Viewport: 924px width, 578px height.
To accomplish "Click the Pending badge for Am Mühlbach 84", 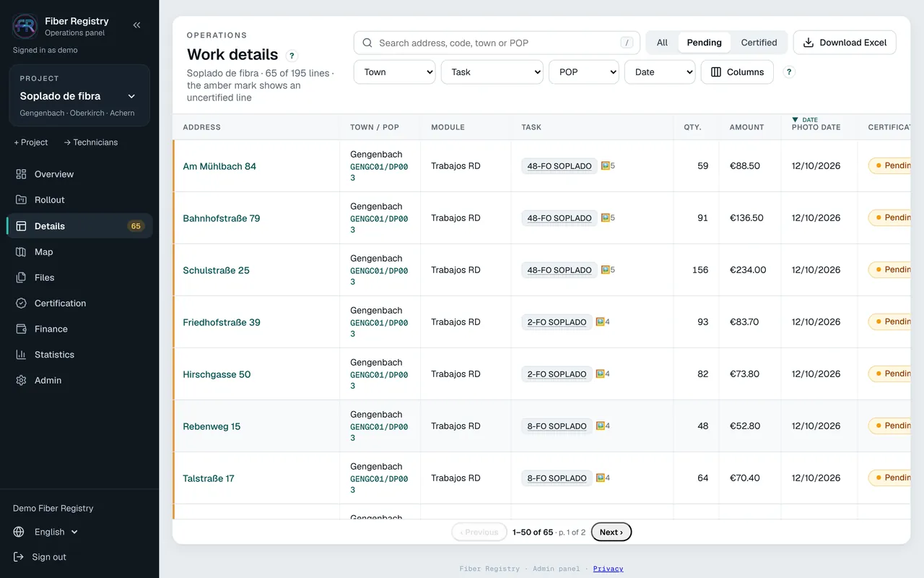I will (x=889, y=166).
